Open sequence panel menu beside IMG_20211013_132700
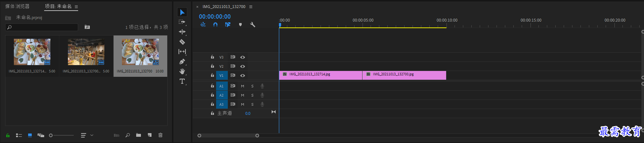644x143 pixels. tap(251, 7)
